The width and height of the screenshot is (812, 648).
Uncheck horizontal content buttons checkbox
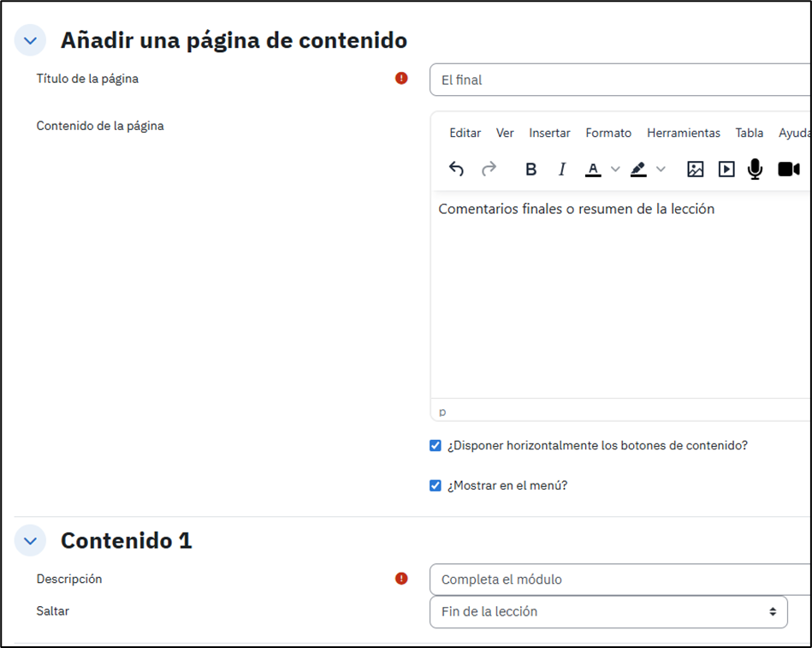(x=436, y=446)
